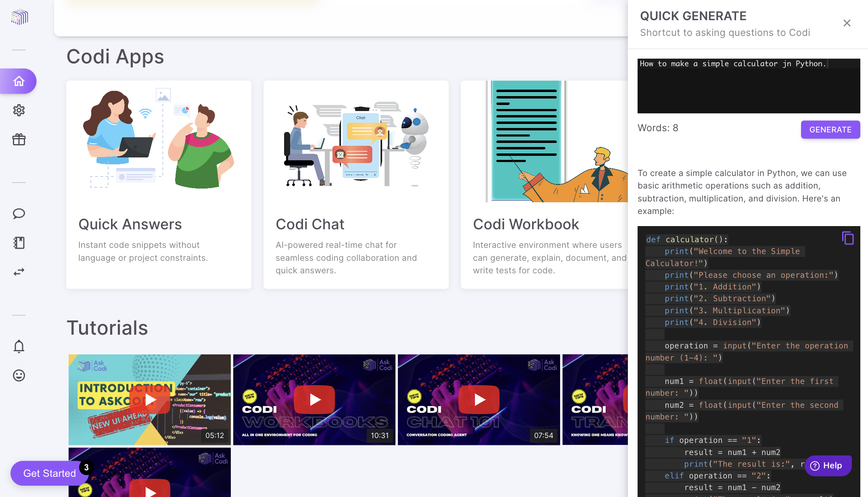Open the gift rewards icon
Screen dimensions: 868x497
(x=19, y=139)
